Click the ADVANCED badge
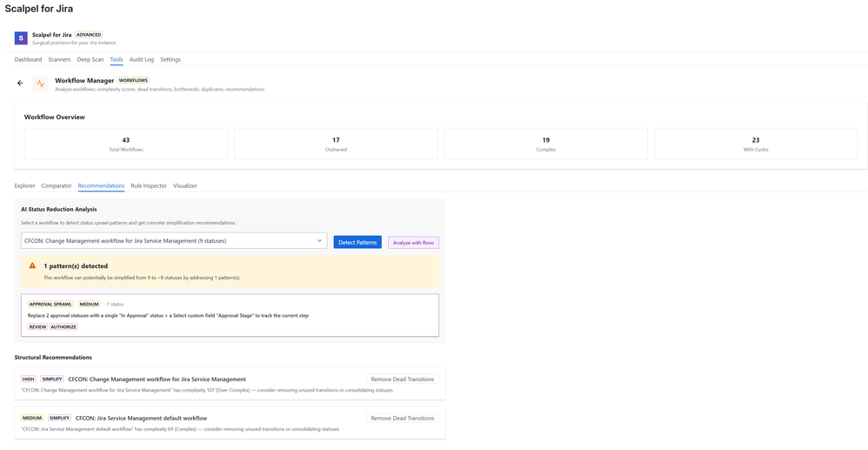The height and width of the screenshot is (450, 868). [x=89, y=34]
